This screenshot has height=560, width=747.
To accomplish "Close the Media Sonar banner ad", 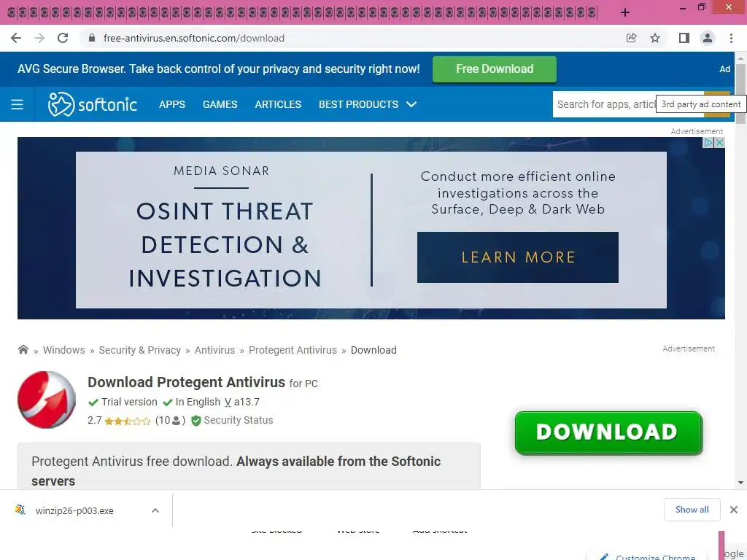I will 720,142.
